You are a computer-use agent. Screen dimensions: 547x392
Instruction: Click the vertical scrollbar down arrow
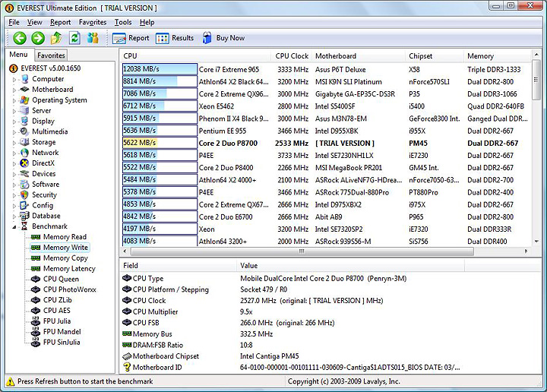coord(536,242)
